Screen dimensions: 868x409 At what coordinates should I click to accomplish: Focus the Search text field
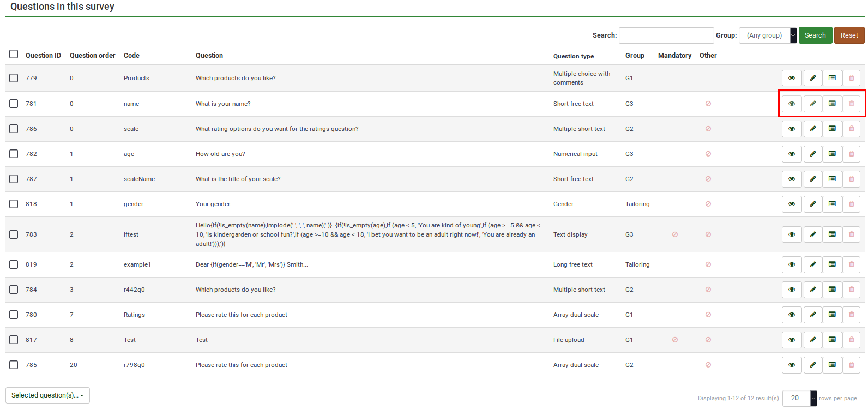tap(666, 35)
